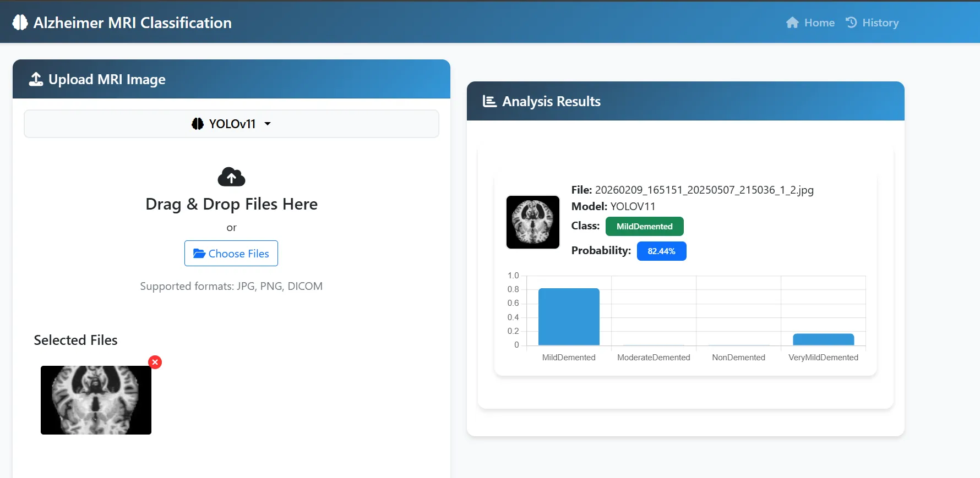Image resolution: width=980 pixels, height=478 pixels.
Task: Click the 'Analysis Results' panel title
Action: 551,101
